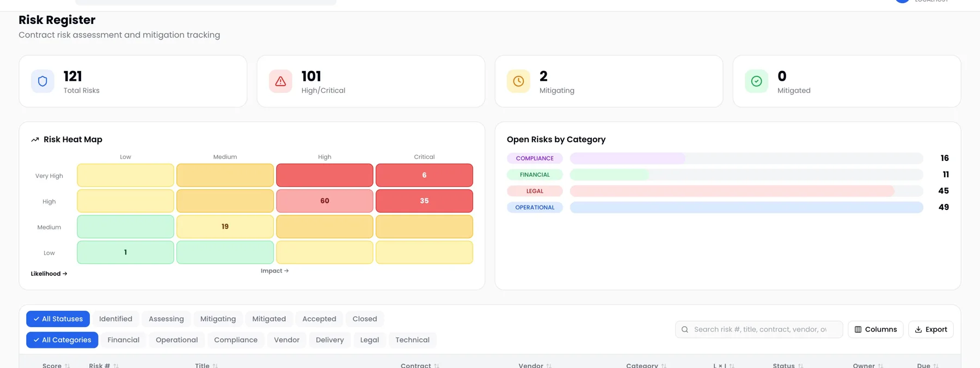Image resolution: width=980 pixels, height=368 pixels.
Task: Sort by the Contract column arrows
Action: pyautogui.click(x=437, y=365)
